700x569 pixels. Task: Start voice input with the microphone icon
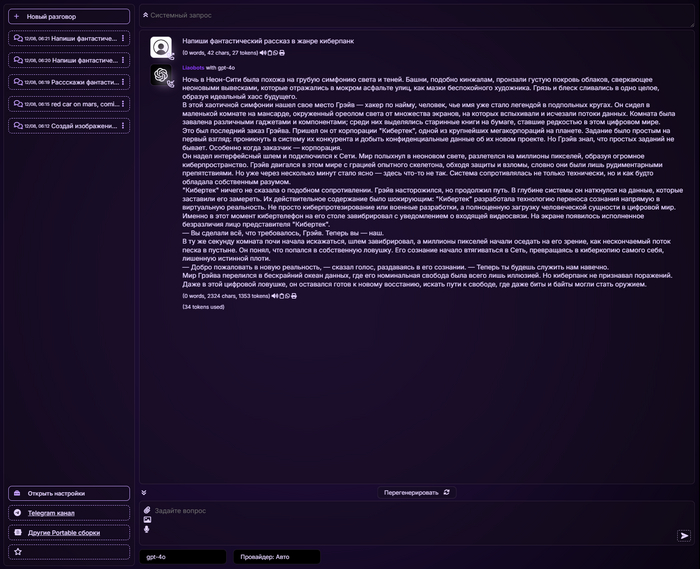pos(146,529)
